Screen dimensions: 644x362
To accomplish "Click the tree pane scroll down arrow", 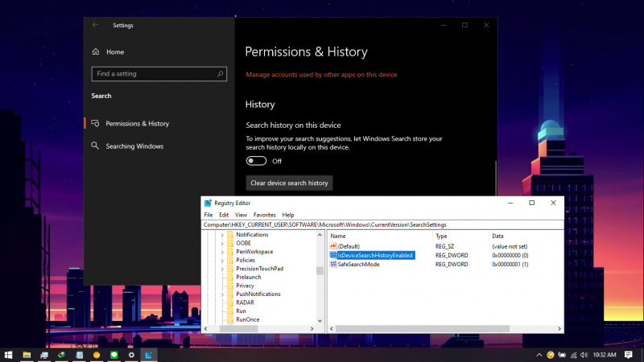I will (x=320, y=321).
